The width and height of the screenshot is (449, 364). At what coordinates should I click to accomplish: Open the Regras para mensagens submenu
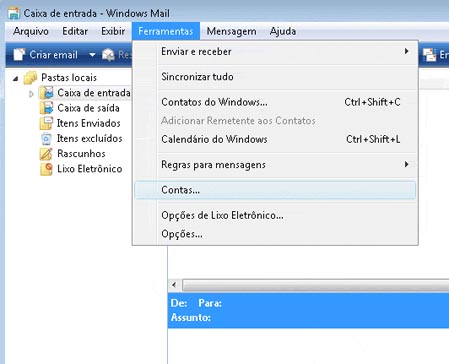[275, 165]
